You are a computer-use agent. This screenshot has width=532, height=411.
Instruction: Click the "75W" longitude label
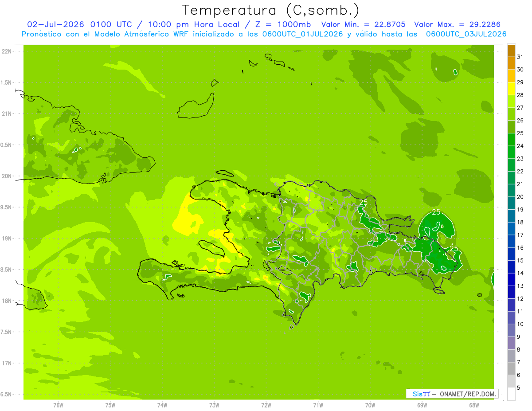[x=110, y=405]
